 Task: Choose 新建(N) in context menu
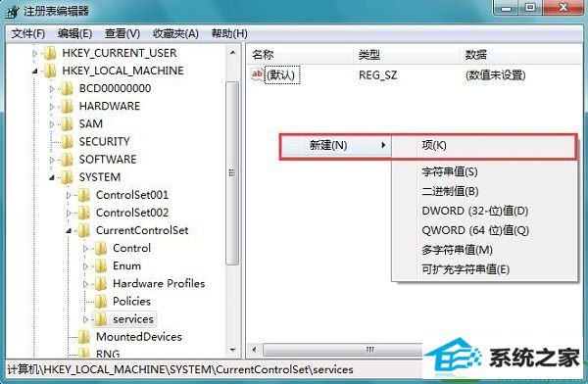(x=336, y=146)
